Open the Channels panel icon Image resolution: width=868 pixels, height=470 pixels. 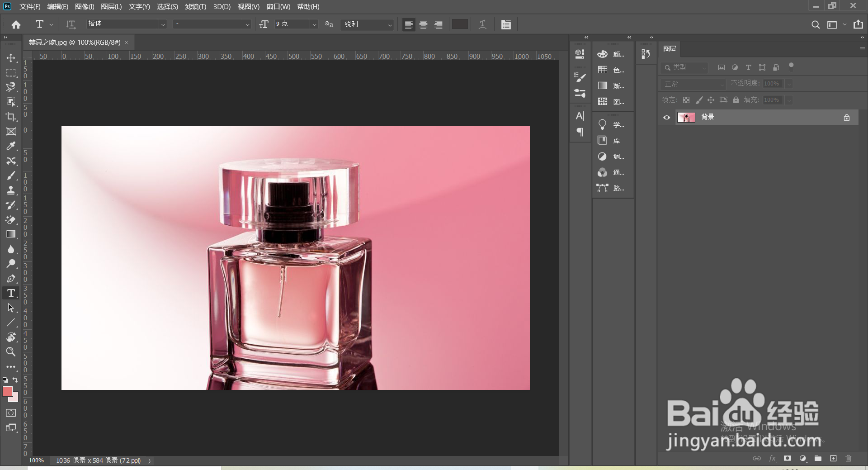pyautogui.click(x=603, y=172)
